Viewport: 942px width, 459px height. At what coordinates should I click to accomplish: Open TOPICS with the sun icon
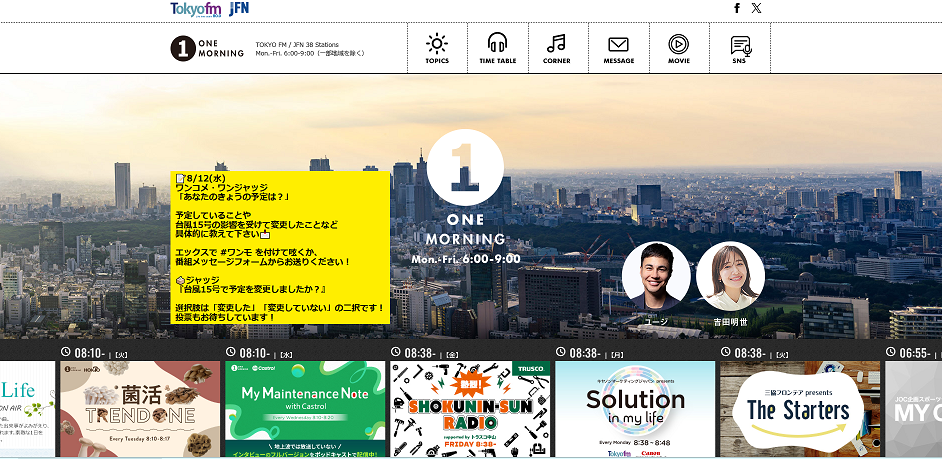point(437,48)
